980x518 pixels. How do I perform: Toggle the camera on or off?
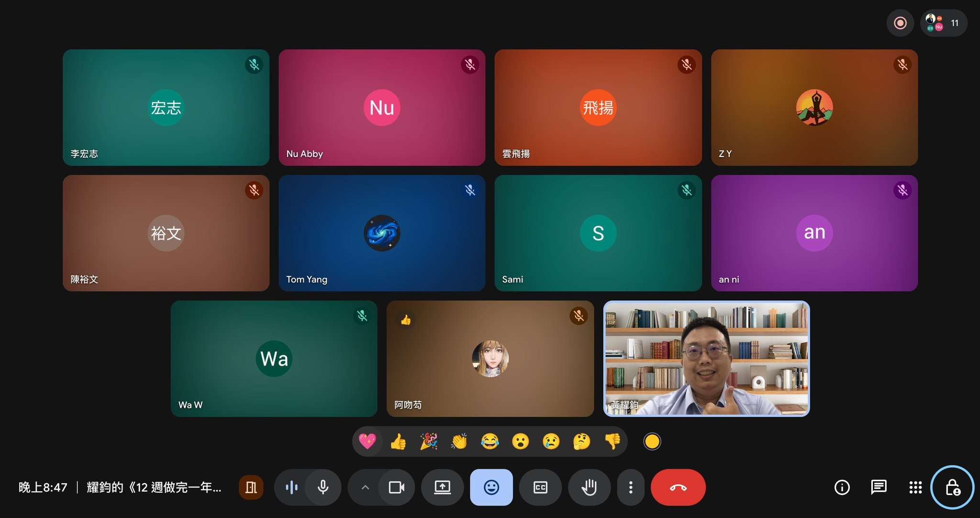tap(396, 487)
